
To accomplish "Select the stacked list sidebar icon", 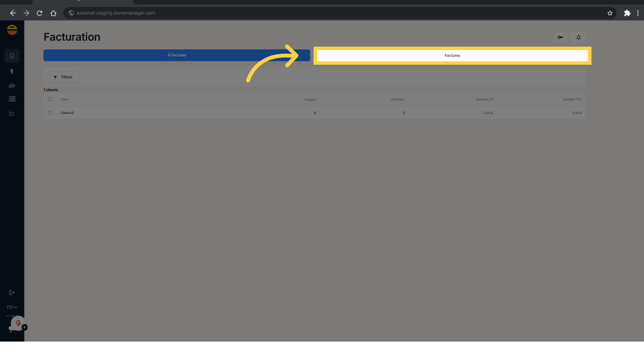I will (12, 99).
